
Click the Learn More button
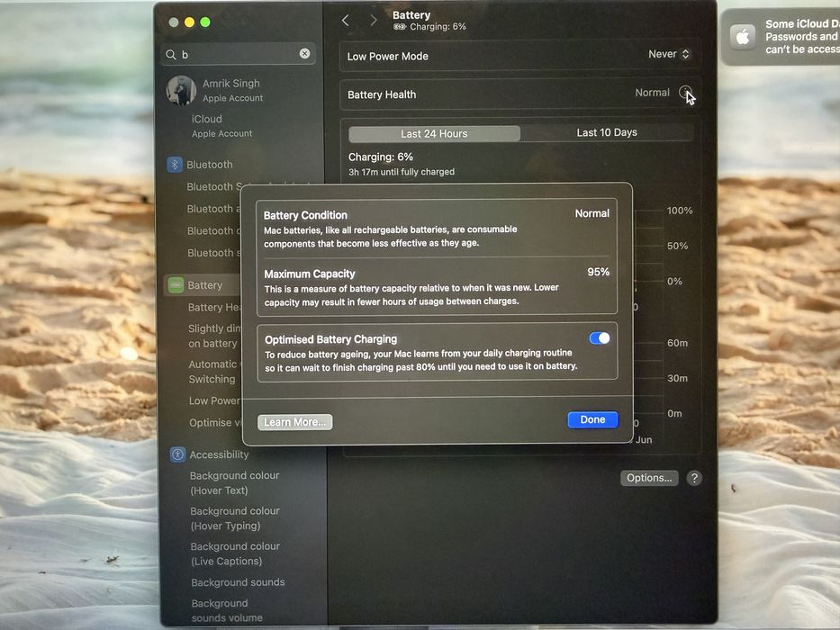coord(294,422)
